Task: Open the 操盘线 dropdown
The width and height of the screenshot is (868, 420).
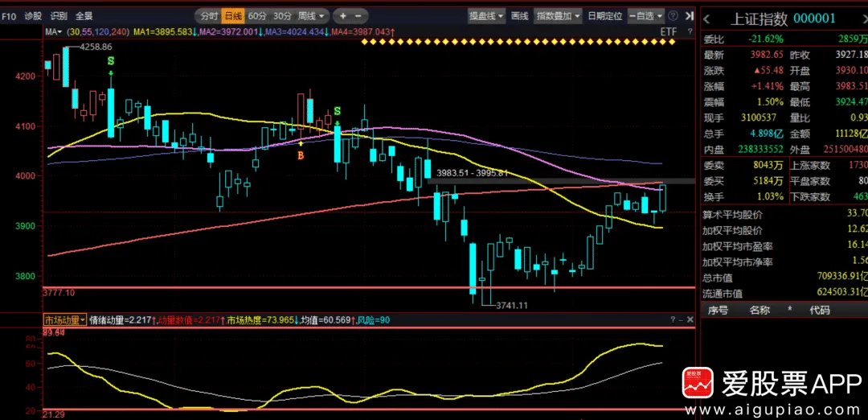Action: pyautogui.click(x=486, y=16)
